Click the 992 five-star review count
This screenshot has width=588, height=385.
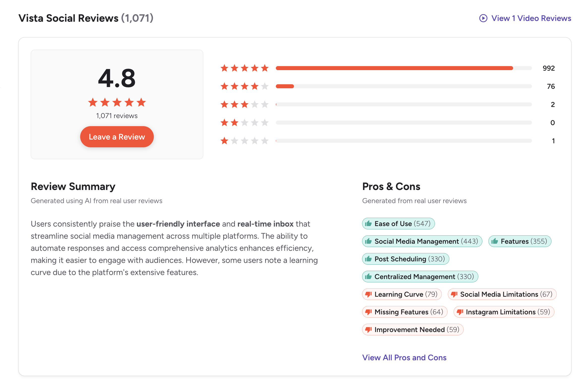(x=548, y=68)
